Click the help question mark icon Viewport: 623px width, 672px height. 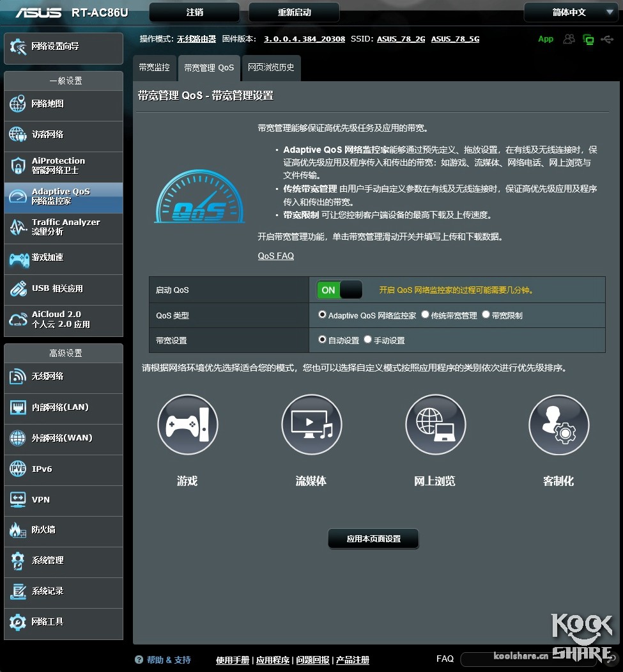[x=139, y=660]
